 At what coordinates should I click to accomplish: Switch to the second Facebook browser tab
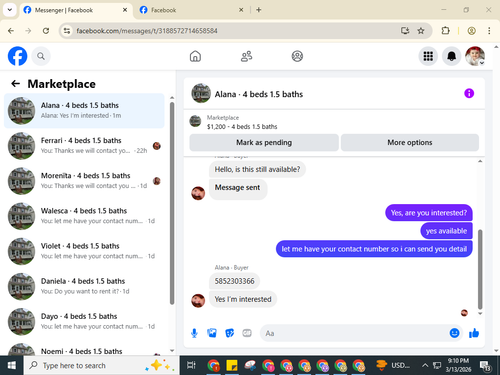(192, 10)
